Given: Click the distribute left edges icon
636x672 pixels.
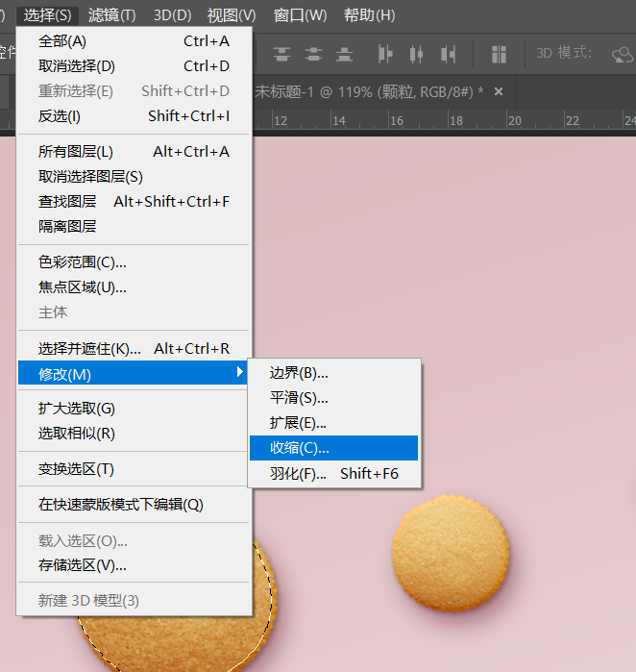Looking at the screenshot, I should [x=385, y=55].
